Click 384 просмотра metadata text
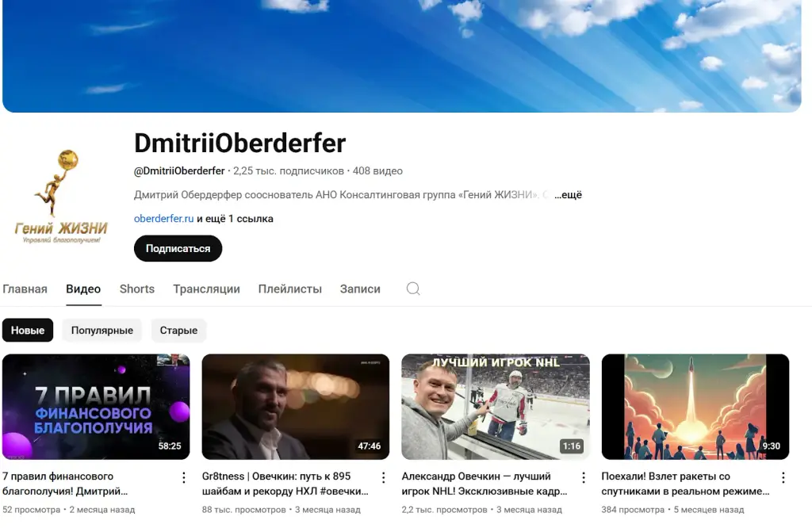Image resolution: width=812 pixels, height=528 pixels. click(633, 509)
